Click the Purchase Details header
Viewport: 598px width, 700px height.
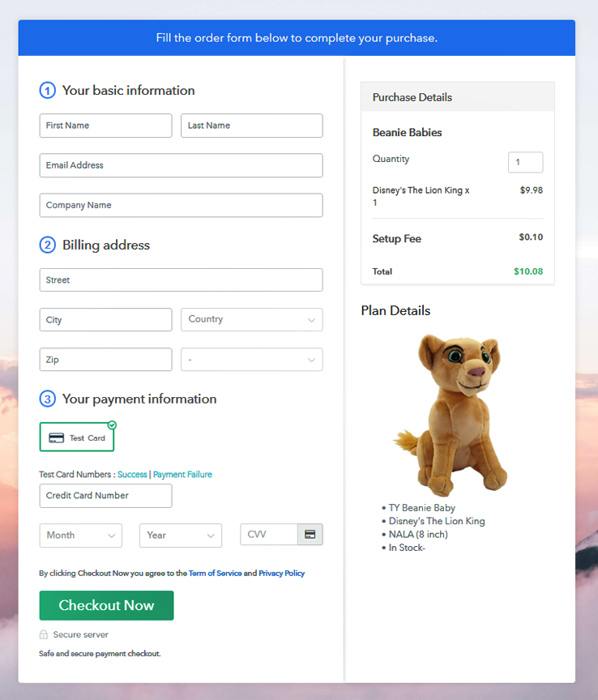(457, 97)
